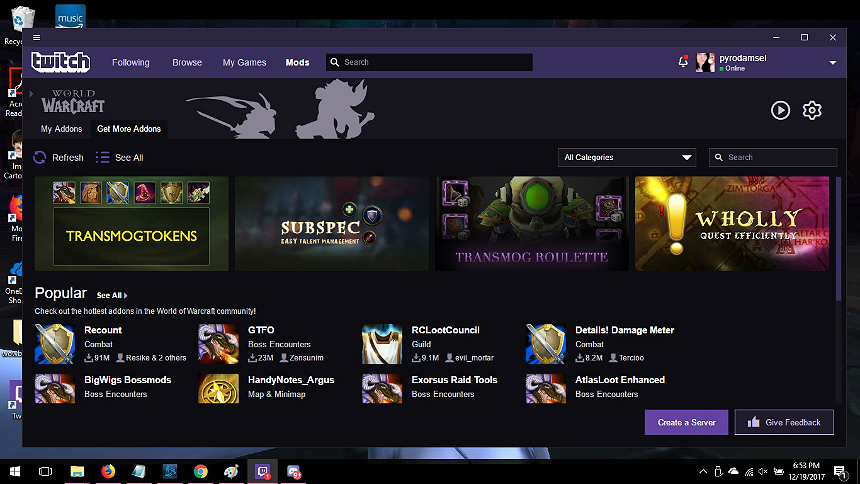
Task: Click the Exorsus Raid Tools title
Action: pyautogui.click(x=454, y=380)
